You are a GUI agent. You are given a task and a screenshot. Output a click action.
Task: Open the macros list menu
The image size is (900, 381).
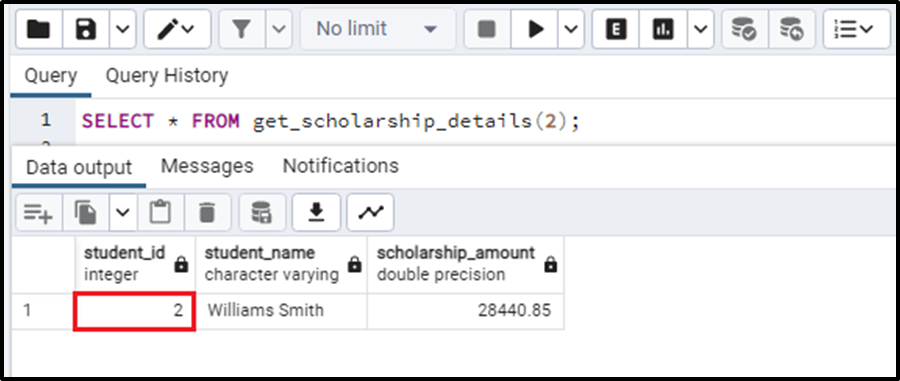pyautogui.click(x=856, y=29)
